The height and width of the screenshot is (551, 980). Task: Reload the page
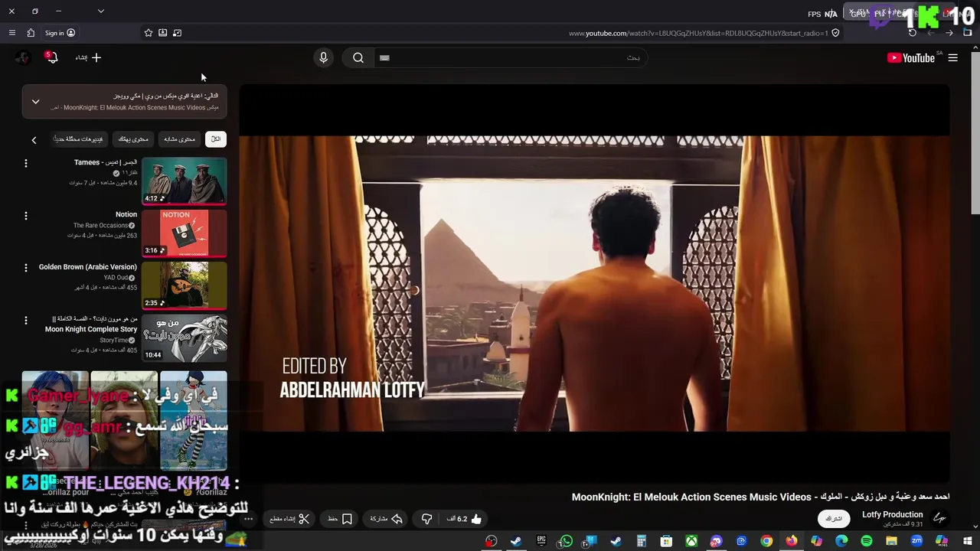tap(912, 33)
